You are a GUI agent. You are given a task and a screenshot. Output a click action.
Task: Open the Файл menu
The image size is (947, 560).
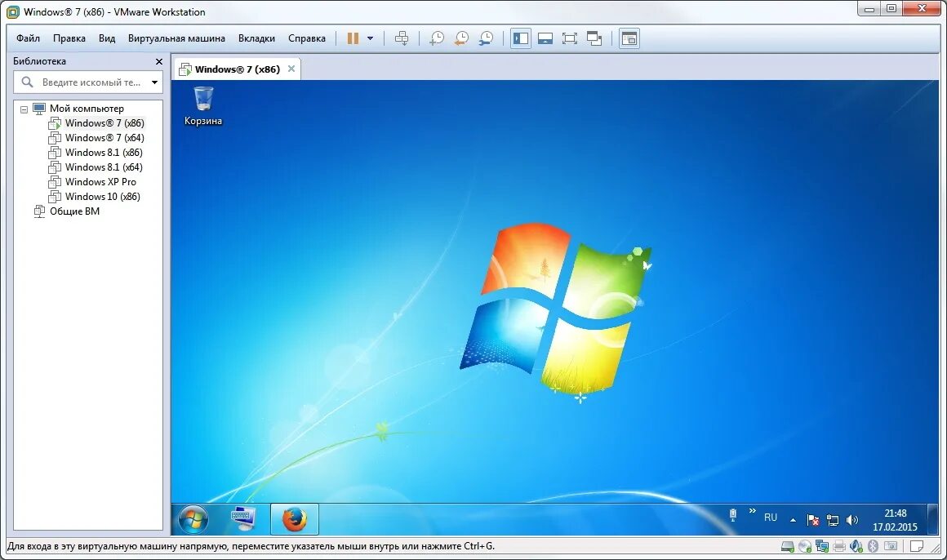[x=28, y=38]
